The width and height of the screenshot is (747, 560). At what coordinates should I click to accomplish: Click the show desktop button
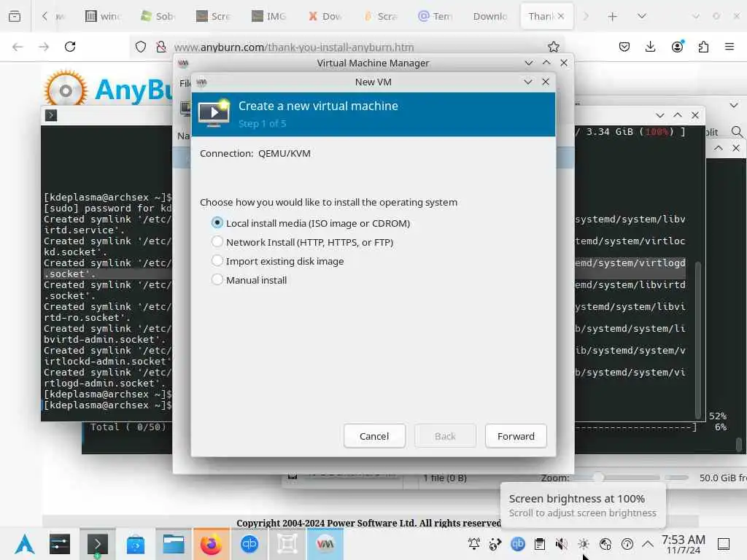pos(724,544)
